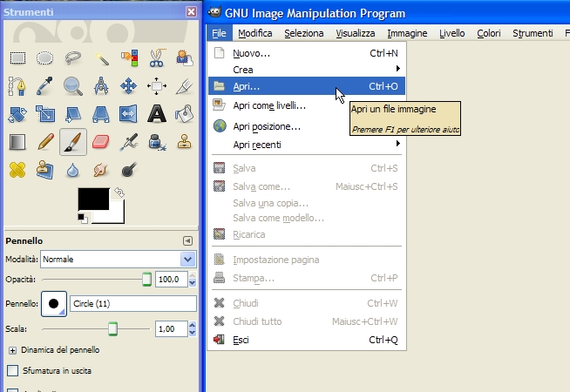Select the Paths tool
The image size is (570, 392).
tap(17, 86)
